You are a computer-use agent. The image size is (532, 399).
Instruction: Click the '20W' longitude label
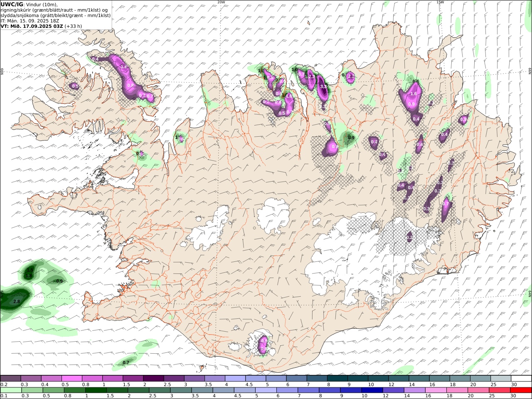click(x=221, y=2)
